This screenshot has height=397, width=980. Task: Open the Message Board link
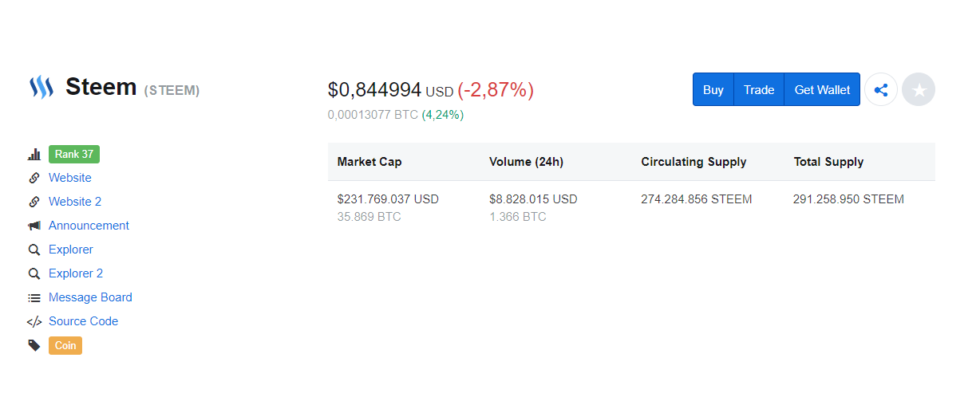90,297
